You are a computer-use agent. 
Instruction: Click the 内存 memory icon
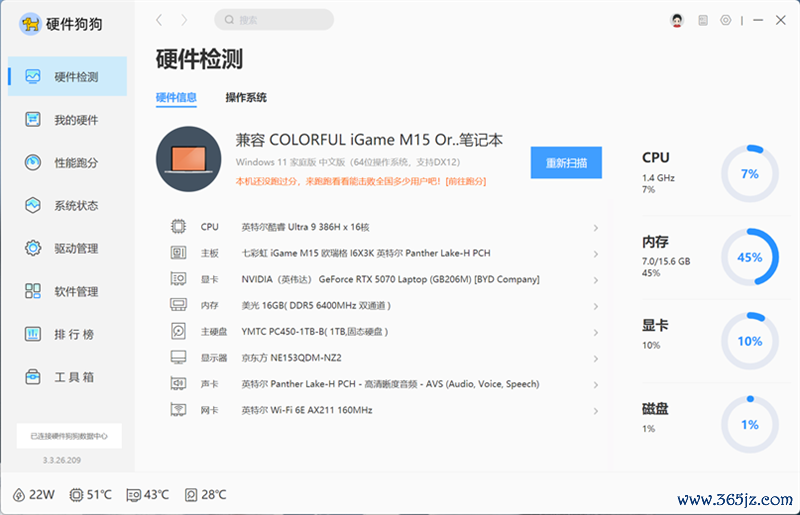pyautogui.click(x=178, y=305)
